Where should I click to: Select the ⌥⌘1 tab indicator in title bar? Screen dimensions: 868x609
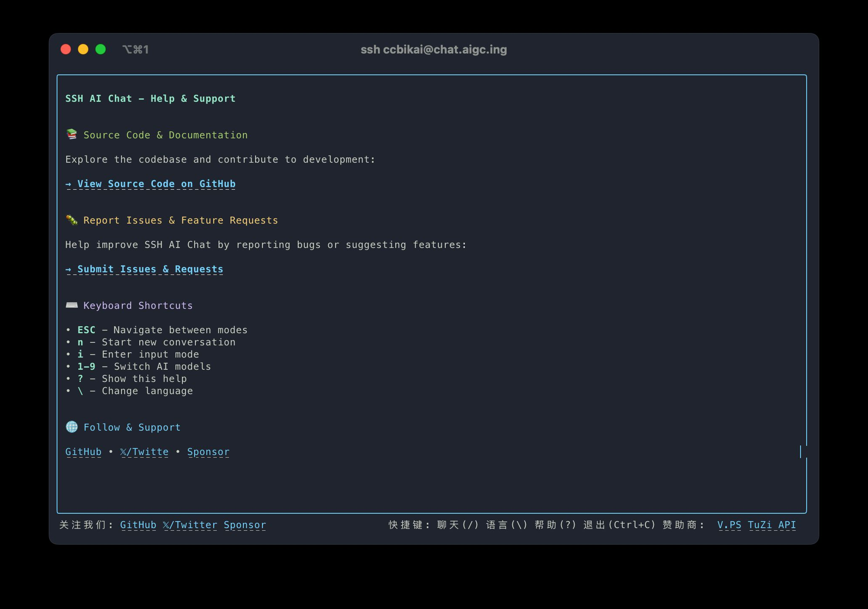(136, 50)
